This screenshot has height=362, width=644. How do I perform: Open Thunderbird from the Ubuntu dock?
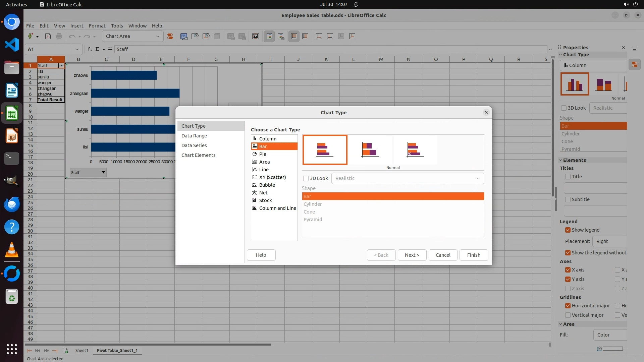pyautogui.click(x=12, y=204)
